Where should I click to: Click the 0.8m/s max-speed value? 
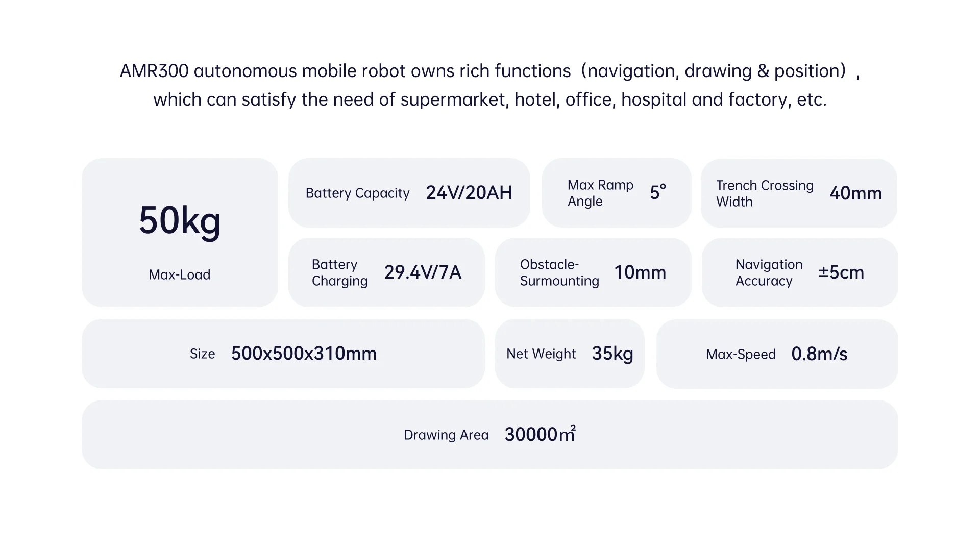(x=819, y=354)
